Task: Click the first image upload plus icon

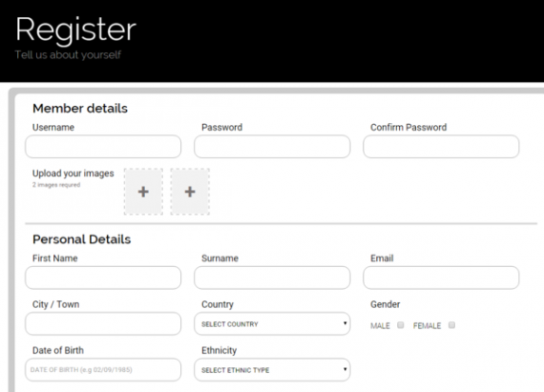Action: click(x=143, y=192)
